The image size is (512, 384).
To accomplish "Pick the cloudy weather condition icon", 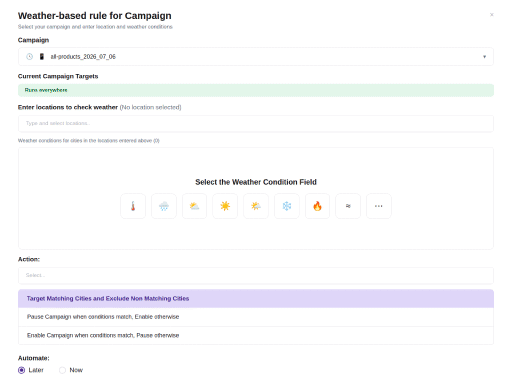I will [194, 206].
